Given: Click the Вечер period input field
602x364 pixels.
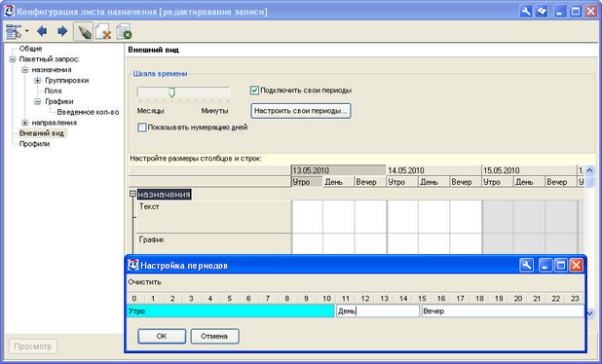Looking at the screenshot, I should [503, 311].
